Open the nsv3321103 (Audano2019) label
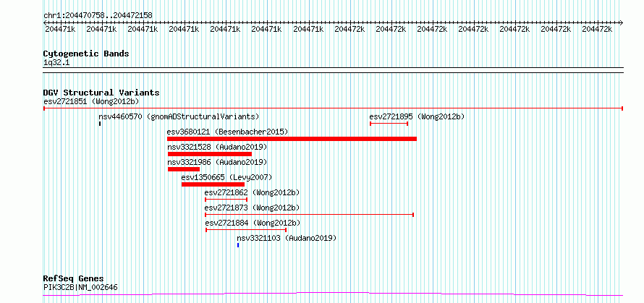Viewport: 644px width, 303px height. click(x=287, y=238)
